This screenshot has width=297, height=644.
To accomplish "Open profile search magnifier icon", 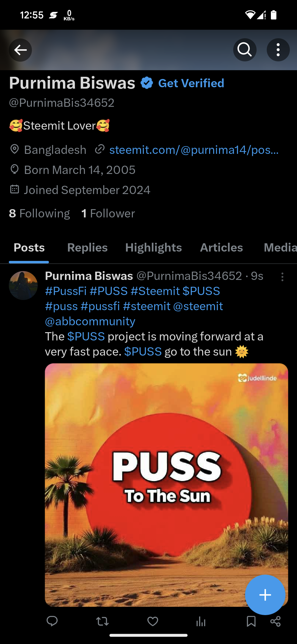I will pyautogui.click(x=245, y=50).
